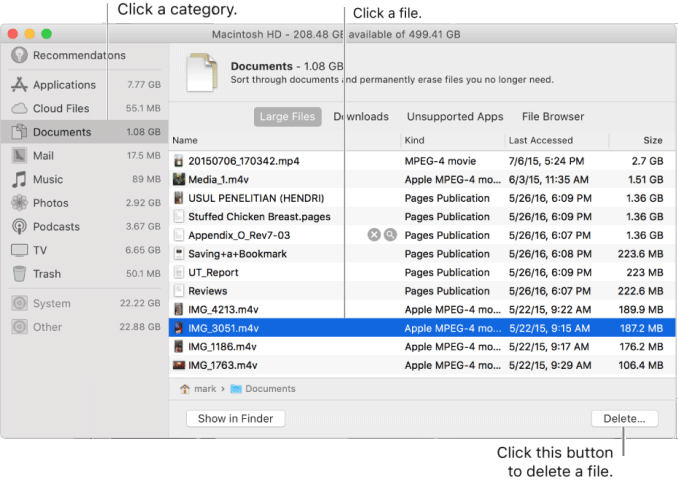The height and width of the screenshot is (484, 678).
Task: Select the Photos category label
Action: pos(51,203)
